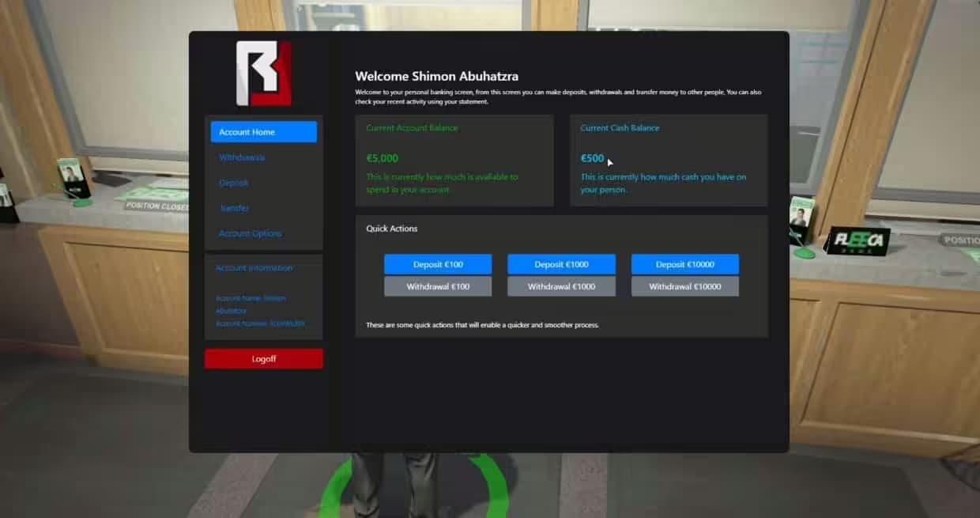
Task: Click the Deposit €1000 quick action
Action: 561,263
